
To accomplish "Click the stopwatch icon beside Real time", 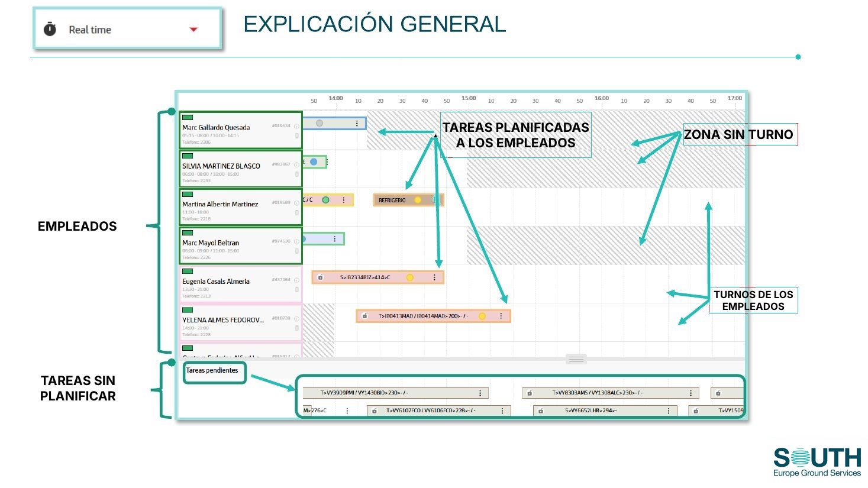I will [50, 29].
